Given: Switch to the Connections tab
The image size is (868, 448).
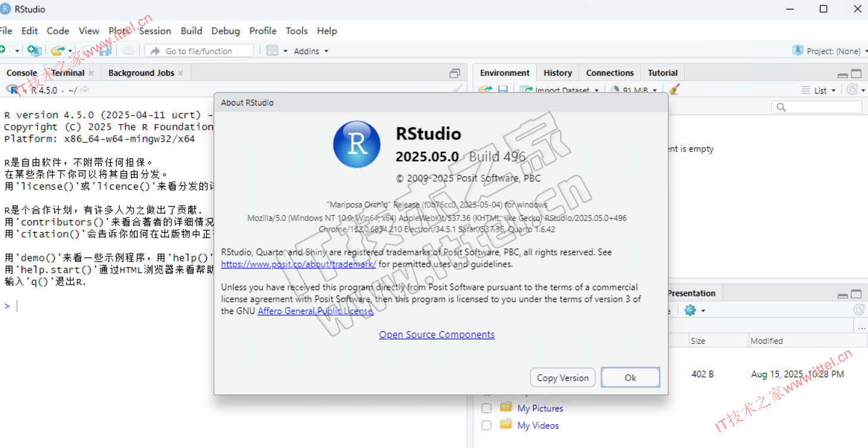Looking at the screenshot, I should [x=609, y=73].
